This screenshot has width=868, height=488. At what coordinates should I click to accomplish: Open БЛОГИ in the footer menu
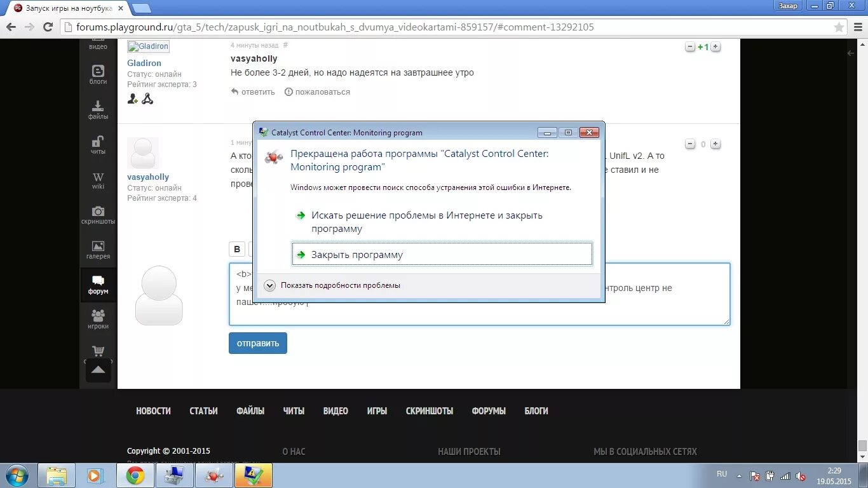(x=536, y=411)
